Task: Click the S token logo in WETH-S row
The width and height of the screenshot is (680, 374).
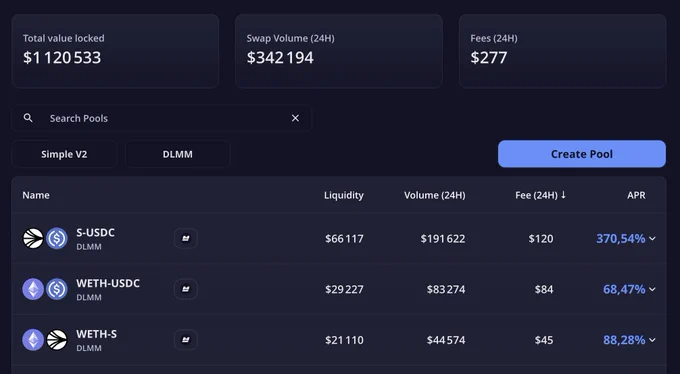Action: (57, 340)
